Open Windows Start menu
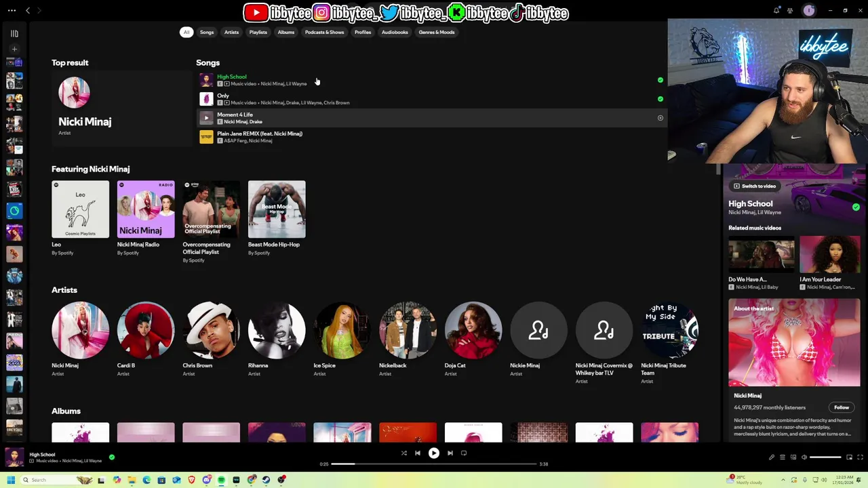 click(11, 480)
